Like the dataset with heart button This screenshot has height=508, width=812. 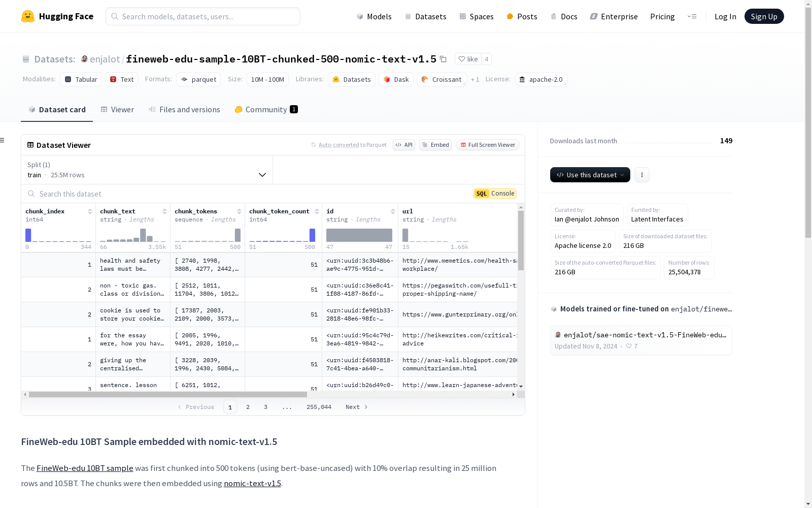(468, 59)
